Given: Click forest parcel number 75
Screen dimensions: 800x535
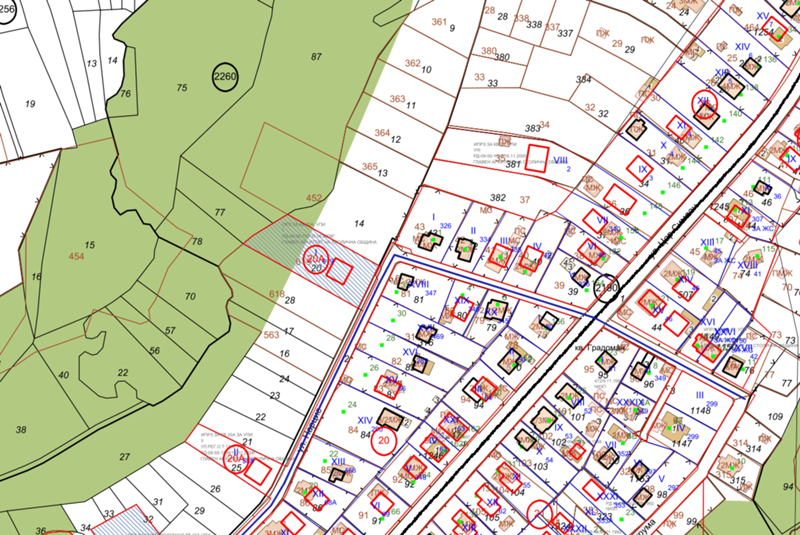Looking at the screenshot, I should [x=182, y=88].
